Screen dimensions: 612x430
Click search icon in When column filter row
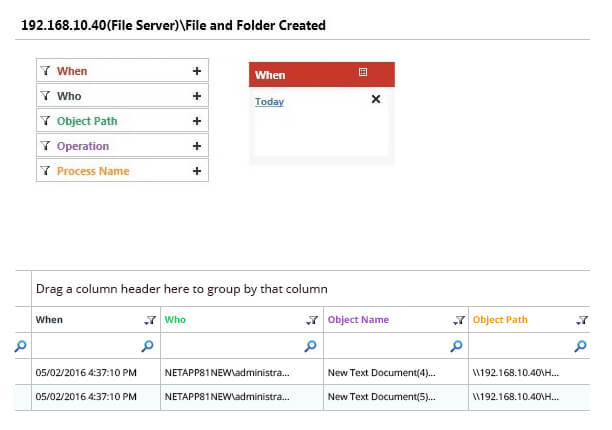pyautogui.click(x=148, y=346)
